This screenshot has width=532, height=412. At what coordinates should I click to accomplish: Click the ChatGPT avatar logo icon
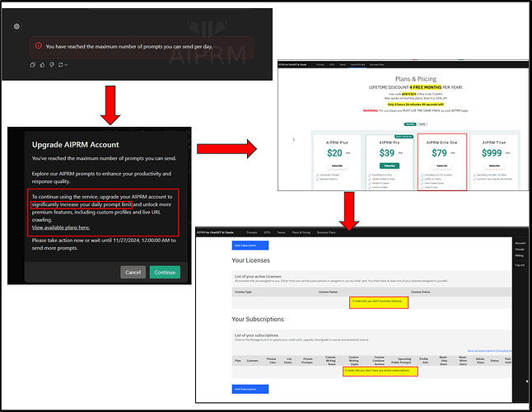coord(16,26)
